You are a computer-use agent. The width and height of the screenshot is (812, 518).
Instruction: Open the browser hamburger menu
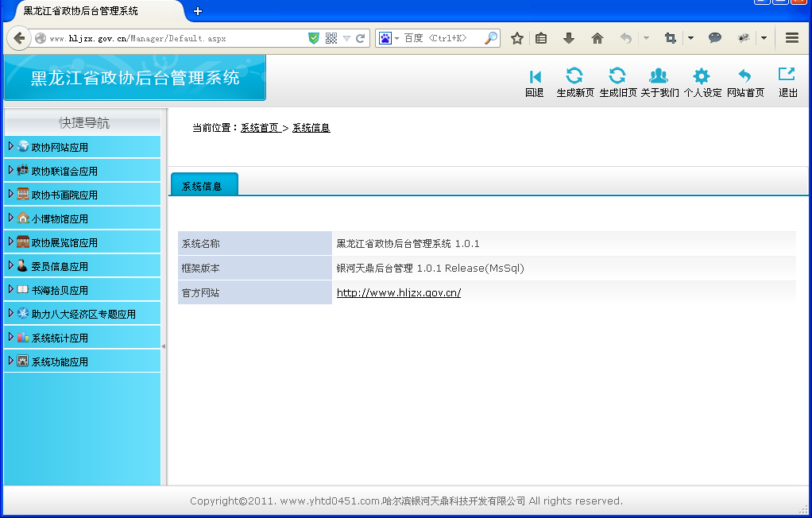tap(792, 38)
